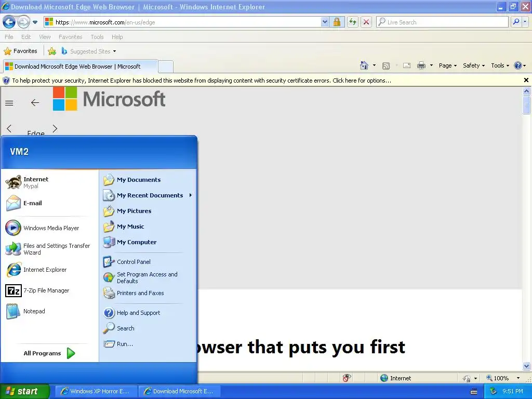Click the browser Forward arrow button

[x=23, y=22]
